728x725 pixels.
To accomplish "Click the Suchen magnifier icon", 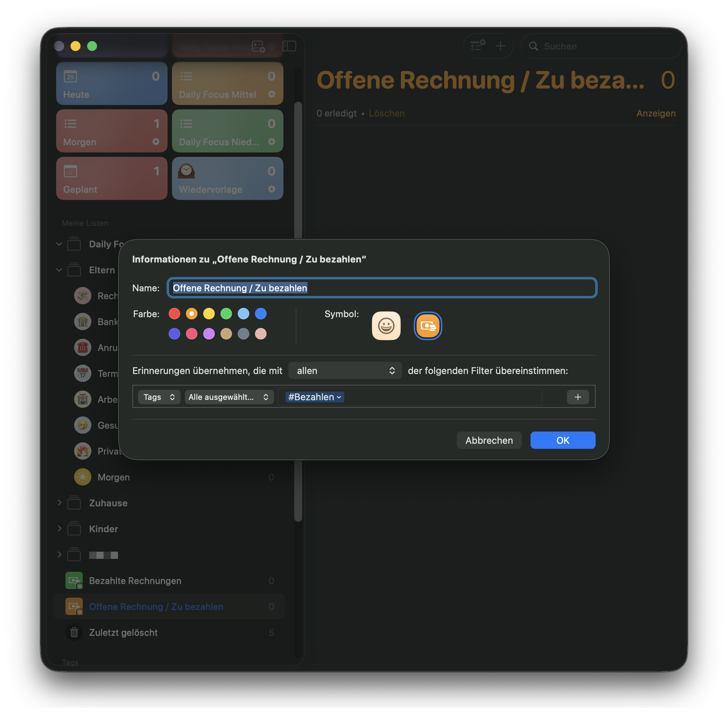I will click(533, 46).
